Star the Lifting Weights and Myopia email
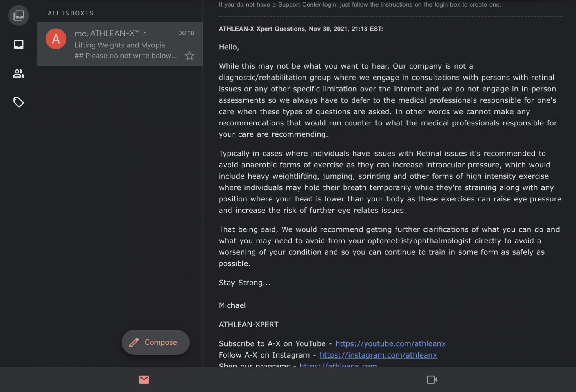 190,56
